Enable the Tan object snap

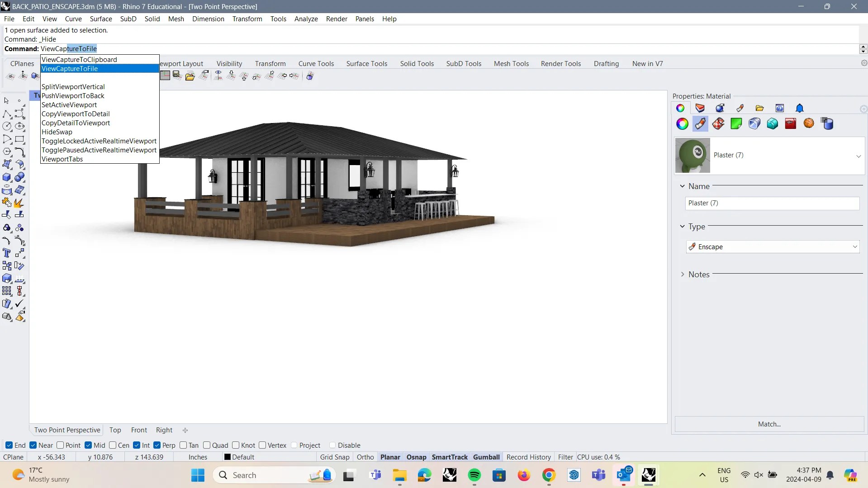point(182,445)
